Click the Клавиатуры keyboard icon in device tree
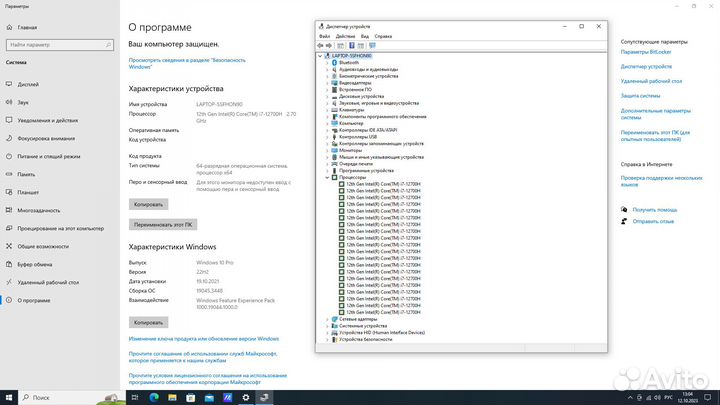Viewport: 720px width, 405px height. pyautogui.click(x=334, y=110)
